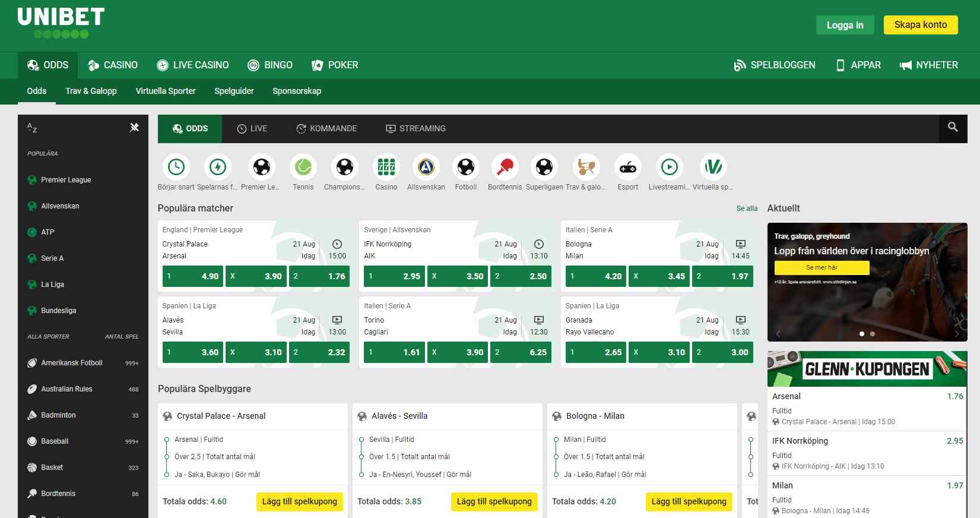Open Spelarnas favoriter lightning icon
Image resolution: width=980 pixels, height=518 pixels.
[217, 167]
